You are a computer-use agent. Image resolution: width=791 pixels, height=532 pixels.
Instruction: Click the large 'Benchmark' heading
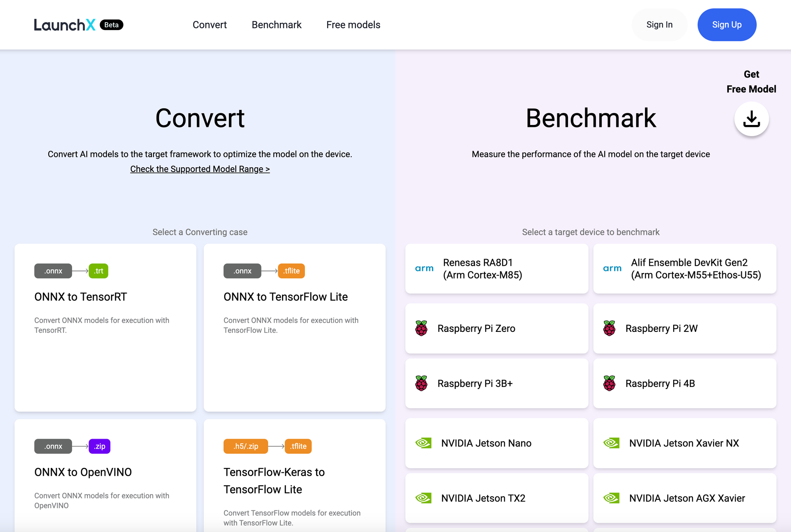pos(591,118)
